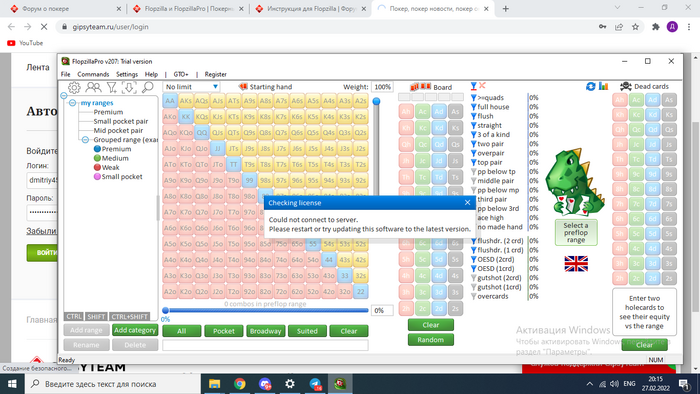Click the Clear button under the Board cards
This screenshot has height=394, width=700.
[x=431, y=325]
